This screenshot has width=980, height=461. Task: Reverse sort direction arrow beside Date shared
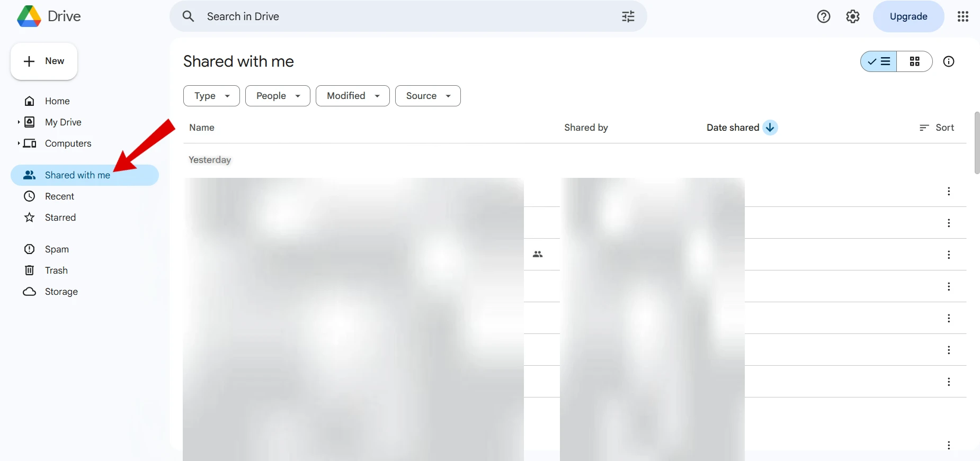[x=770, y=128]
